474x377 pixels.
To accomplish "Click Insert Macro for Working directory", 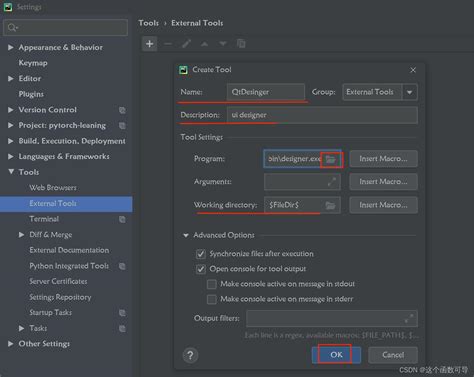I will [x=383, y=205].
